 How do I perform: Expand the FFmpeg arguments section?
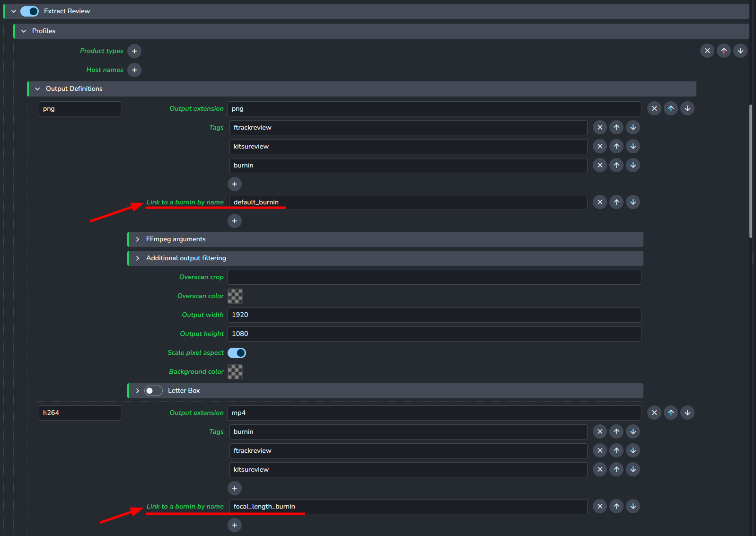138,239
